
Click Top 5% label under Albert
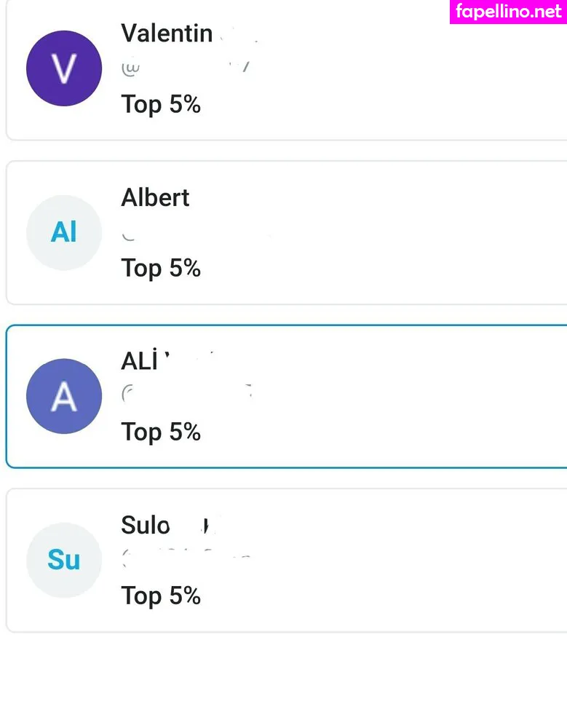(x=161, y=269)
